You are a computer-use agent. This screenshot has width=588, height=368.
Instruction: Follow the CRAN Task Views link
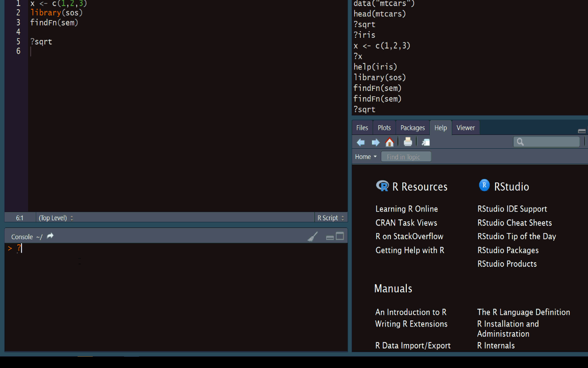point(406,223)
